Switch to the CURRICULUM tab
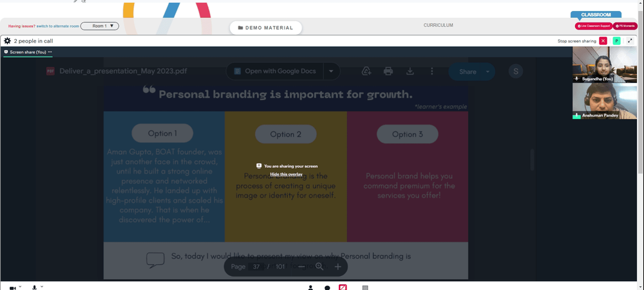Viewport: 644px width, 290px height. 438,26
